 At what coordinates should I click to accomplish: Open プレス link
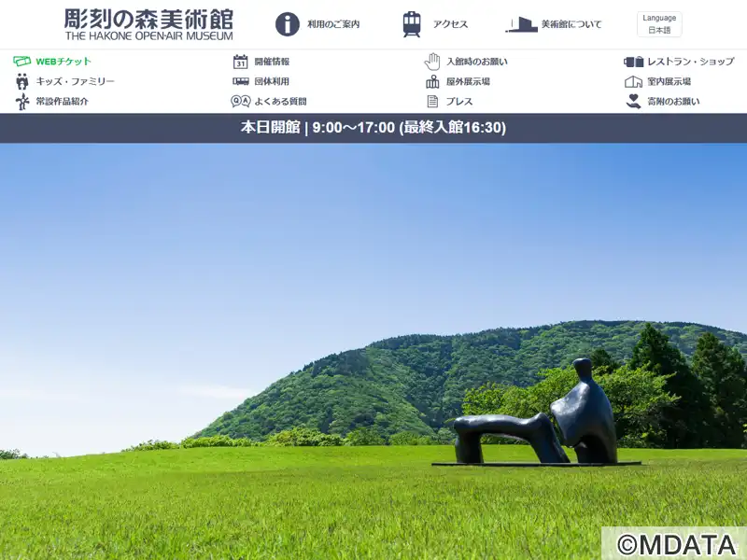pos(459,102)
